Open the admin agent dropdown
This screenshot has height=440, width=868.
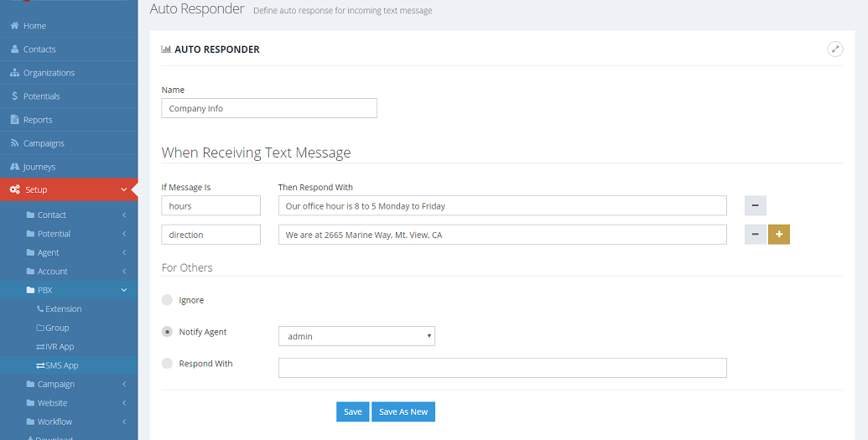point(356,336)
